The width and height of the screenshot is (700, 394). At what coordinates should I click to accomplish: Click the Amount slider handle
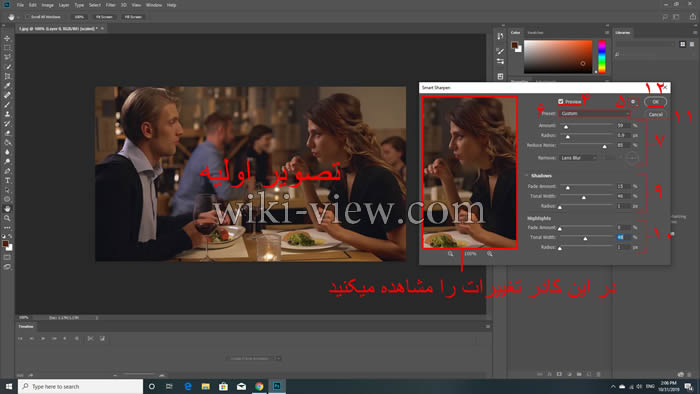point(566,127)
